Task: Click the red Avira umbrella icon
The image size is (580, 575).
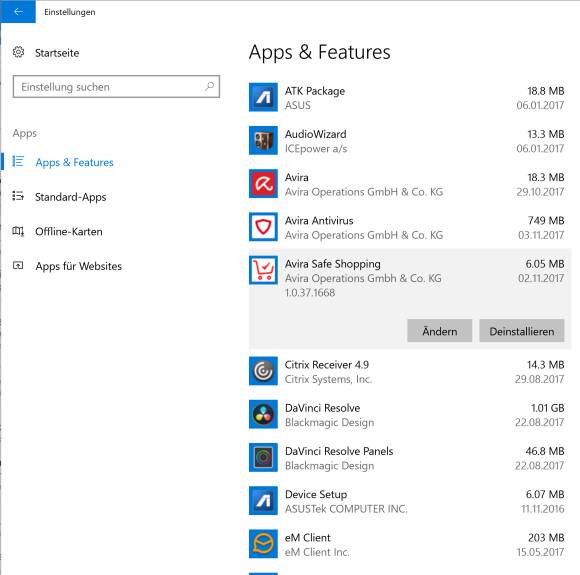Action: tap(263, 184)
